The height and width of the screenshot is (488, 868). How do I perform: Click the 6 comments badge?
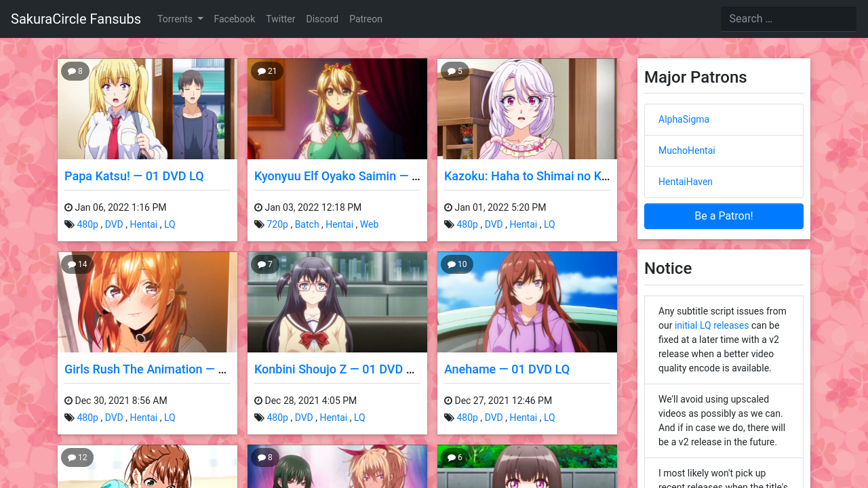(455, 457)
